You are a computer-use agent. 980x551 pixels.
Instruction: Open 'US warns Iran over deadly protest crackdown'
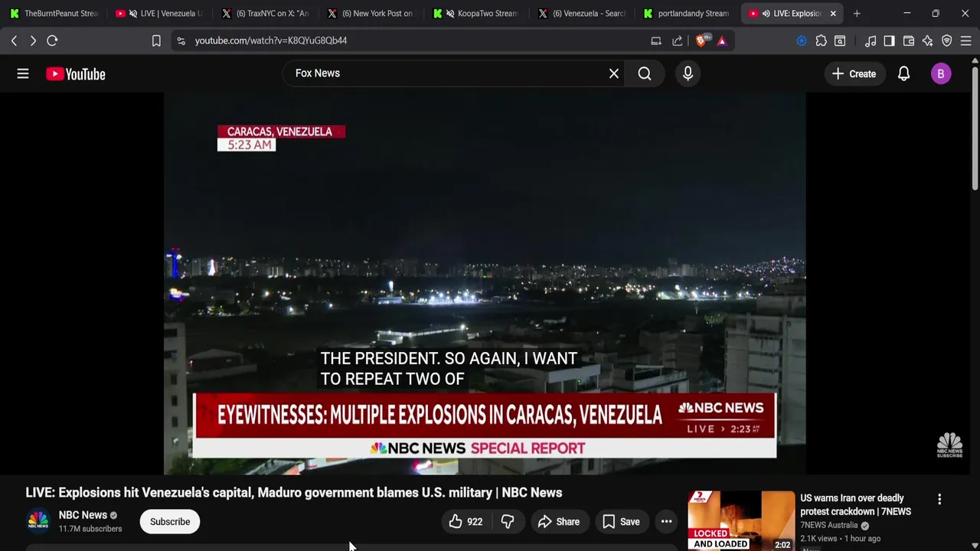click(x=856, y=505)
